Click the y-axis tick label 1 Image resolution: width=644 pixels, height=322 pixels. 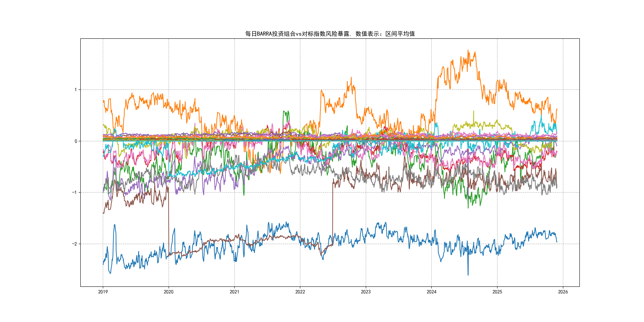coord(76,90)
